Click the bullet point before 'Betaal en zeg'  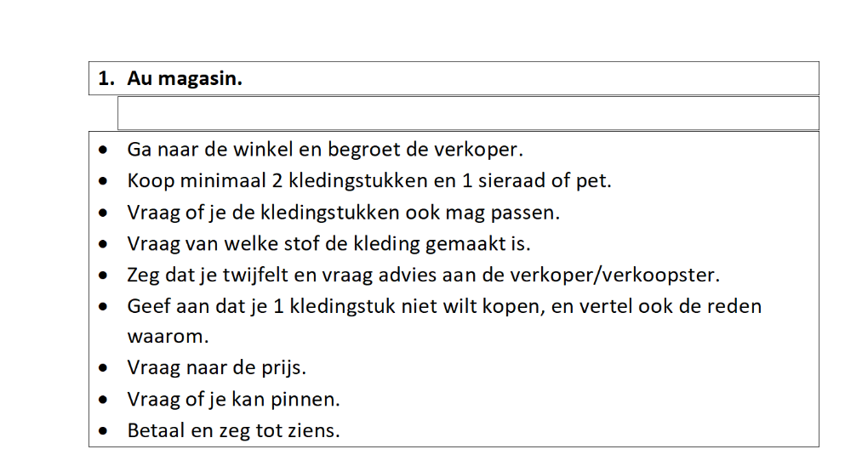[103, 431]
